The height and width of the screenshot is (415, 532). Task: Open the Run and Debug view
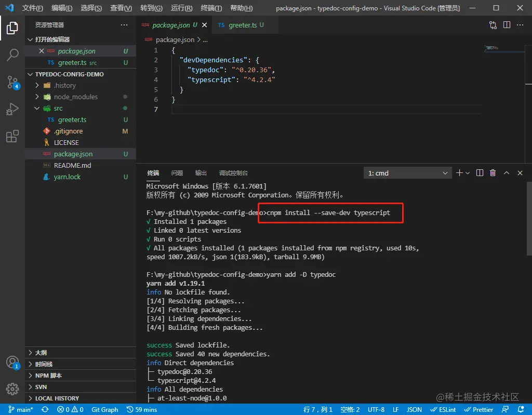coord(12,109)
